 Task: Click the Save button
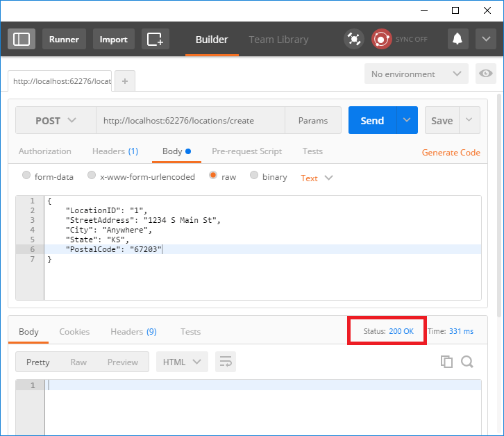(x=442, y=120)
